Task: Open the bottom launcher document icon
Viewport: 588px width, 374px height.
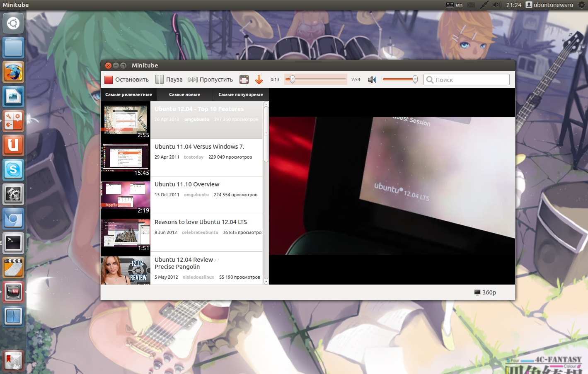Action: (x=13, y=361)
